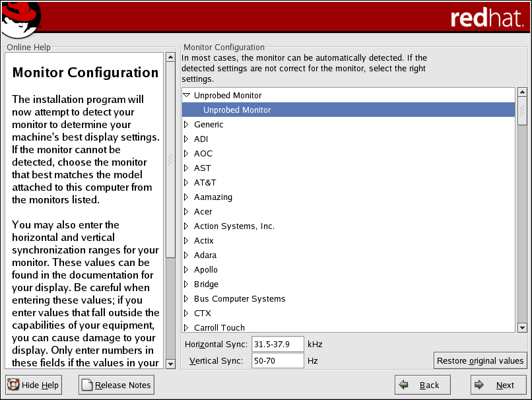
Task: Click in the Horizontal Sync field
Action: [277, 344]
